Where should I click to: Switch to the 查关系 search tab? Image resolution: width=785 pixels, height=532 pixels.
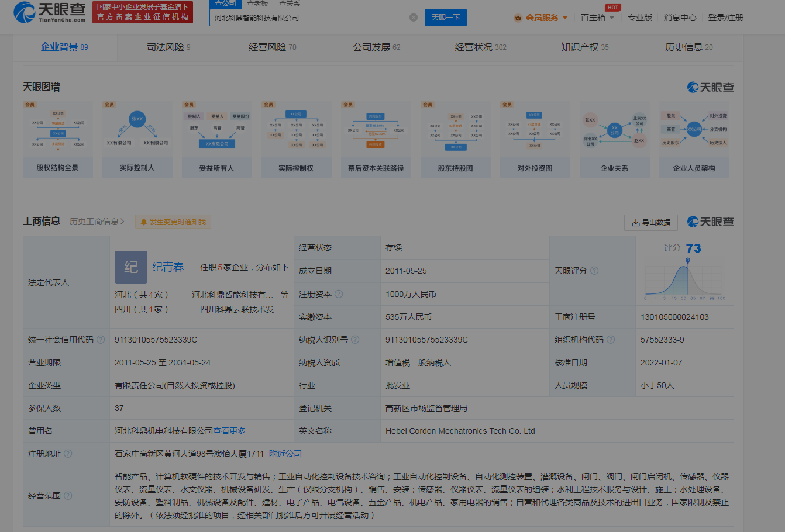(x=290, y=4)
